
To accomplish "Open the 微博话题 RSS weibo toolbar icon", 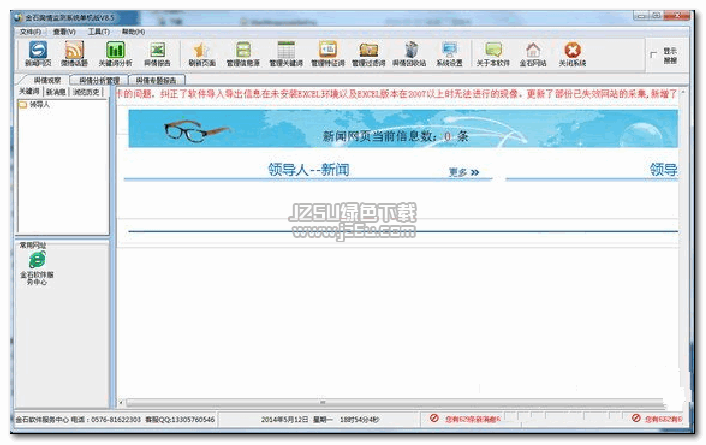I will [x=74, y=53].
